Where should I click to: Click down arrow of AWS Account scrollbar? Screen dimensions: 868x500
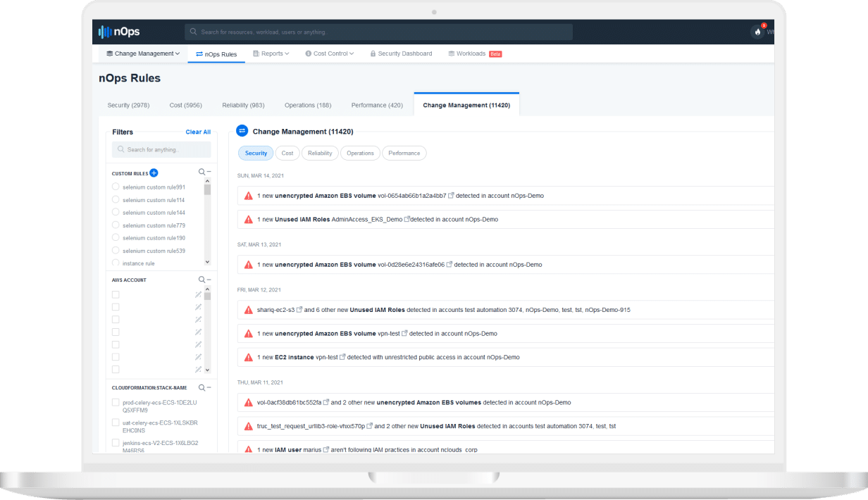click(x=207, y=370)
